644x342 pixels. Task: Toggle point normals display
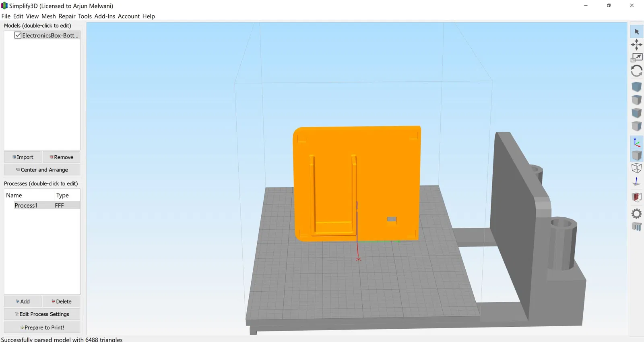tap(636, 181)
